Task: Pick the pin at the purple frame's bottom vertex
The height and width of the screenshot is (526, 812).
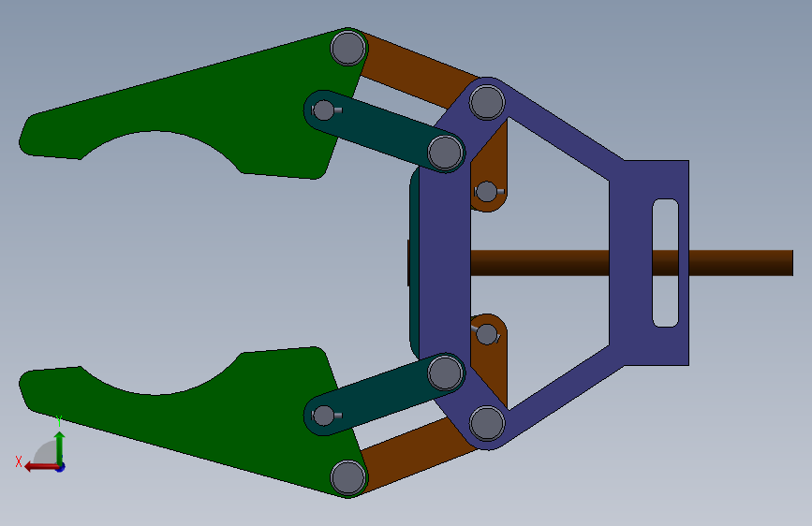Action: [x=487, y=423]
